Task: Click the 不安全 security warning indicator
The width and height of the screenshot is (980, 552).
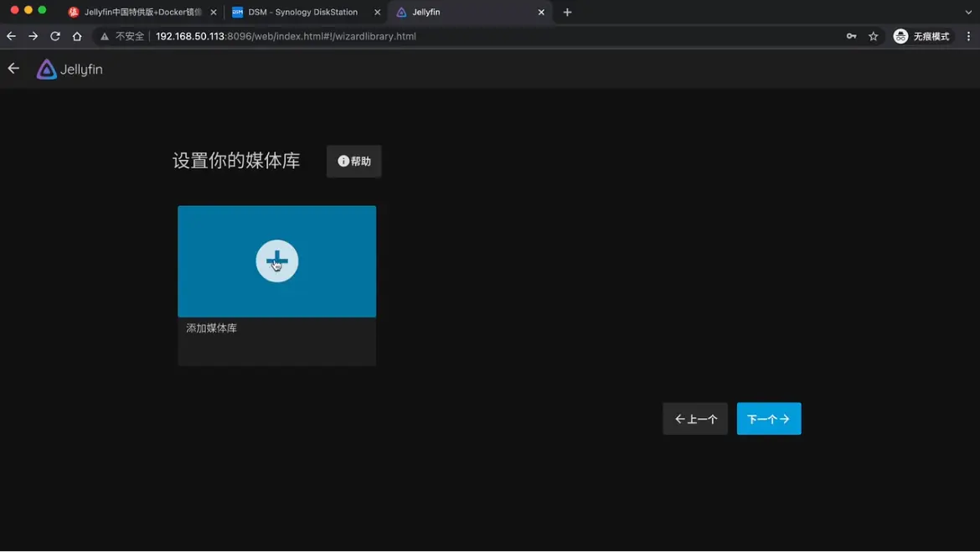Action: coord(122,36)
